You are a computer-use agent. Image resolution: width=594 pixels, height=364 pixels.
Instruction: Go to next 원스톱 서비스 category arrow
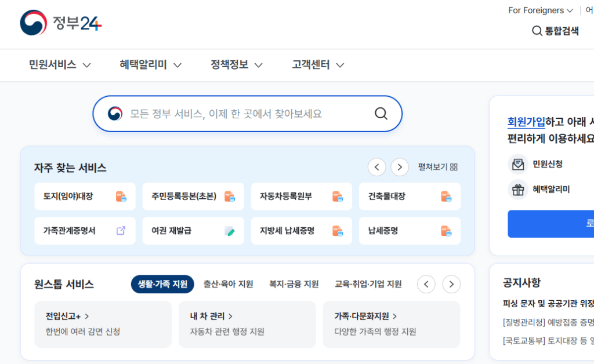[x=451, y=284]
